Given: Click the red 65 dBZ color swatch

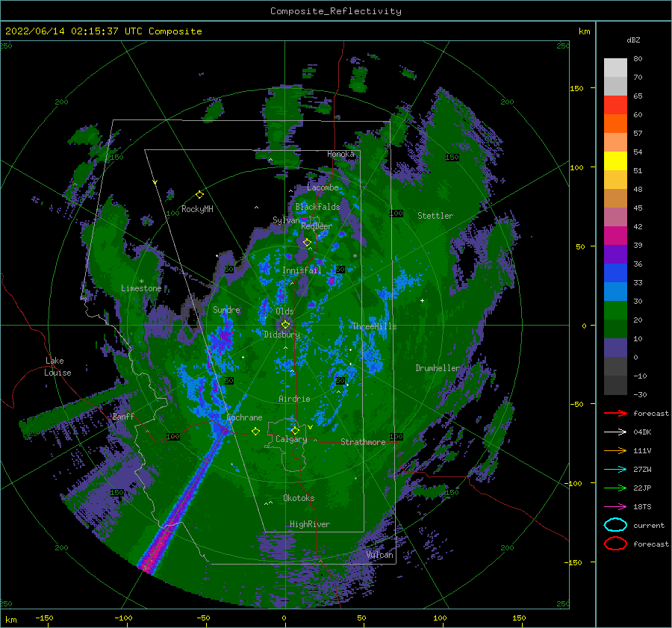Looking at the screenshot, I should point(615,105).
